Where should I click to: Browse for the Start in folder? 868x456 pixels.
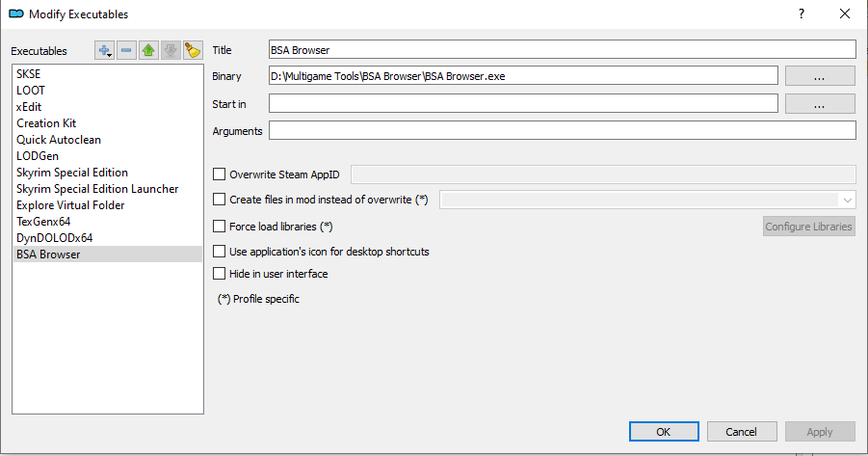pyautogui.click(x=820, y=104)
